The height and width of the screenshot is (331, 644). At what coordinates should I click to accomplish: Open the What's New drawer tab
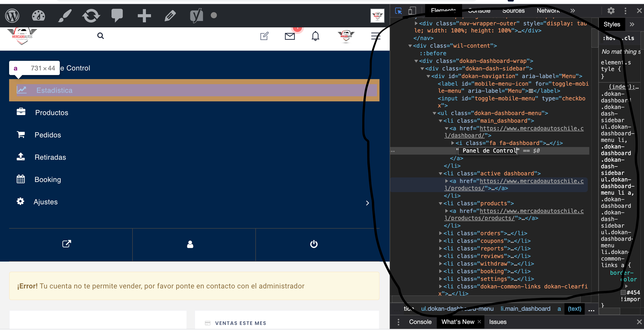(x=458, y=322)
